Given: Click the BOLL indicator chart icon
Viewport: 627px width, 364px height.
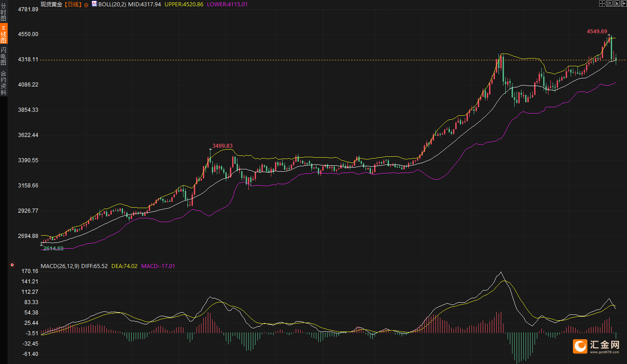Looking at the screenshot, I should tap(94, 4).
